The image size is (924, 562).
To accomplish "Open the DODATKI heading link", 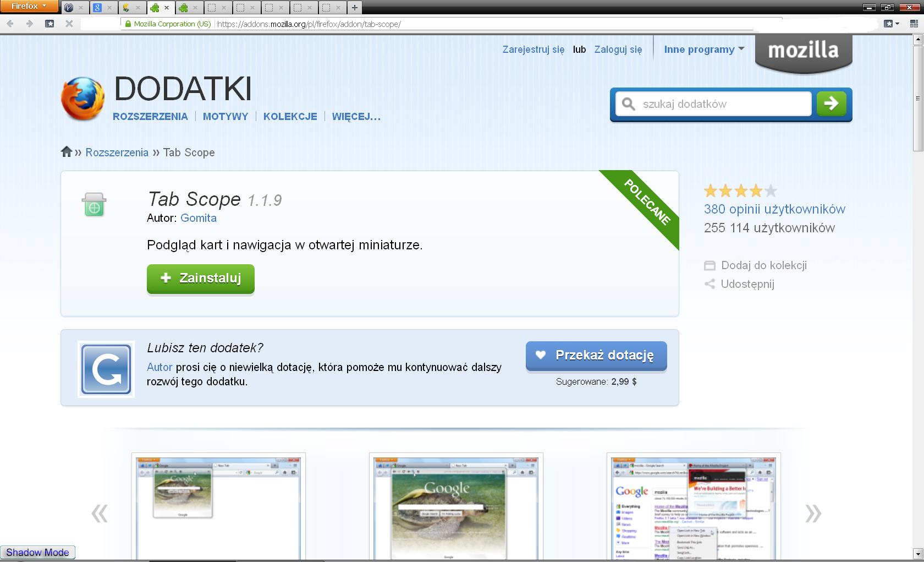I will point(183,89).
